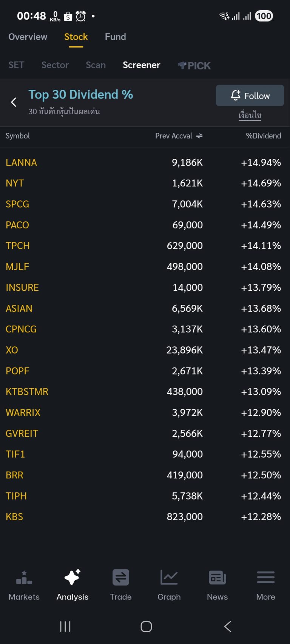Viewport: 290px width, 644px height.
Task: Open the LANNA stock row
Action: coord(22,163)
